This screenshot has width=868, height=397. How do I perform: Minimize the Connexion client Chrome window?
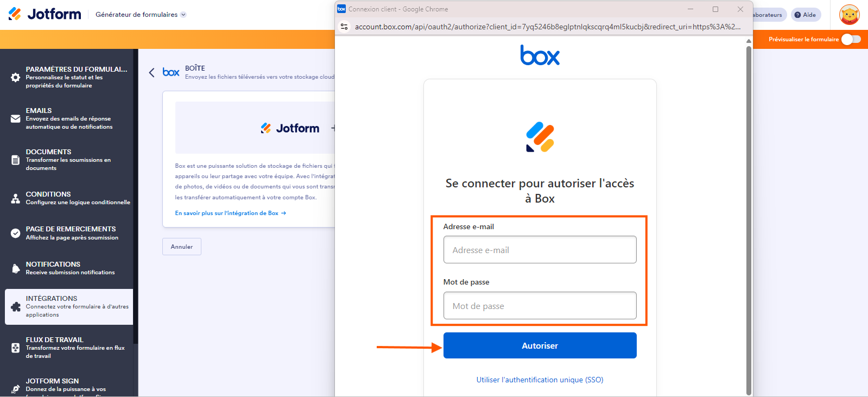(690, 9)
